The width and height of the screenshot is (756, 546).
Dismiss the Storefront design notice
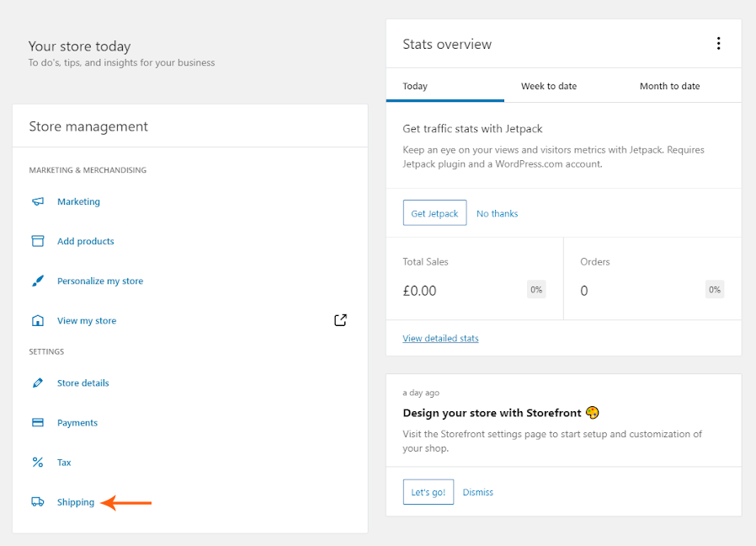pos(477,492)
